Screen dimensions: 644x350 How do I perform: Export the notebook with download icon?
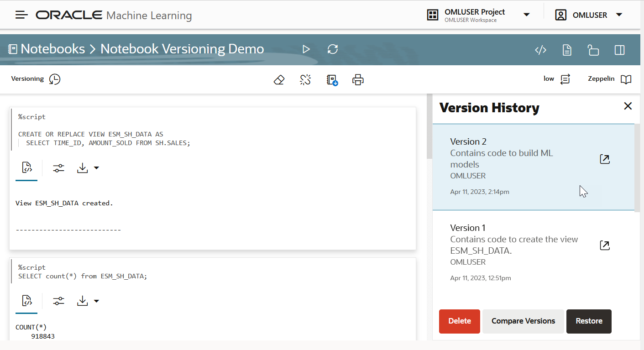pyautogui.click(x=332, y=80)
